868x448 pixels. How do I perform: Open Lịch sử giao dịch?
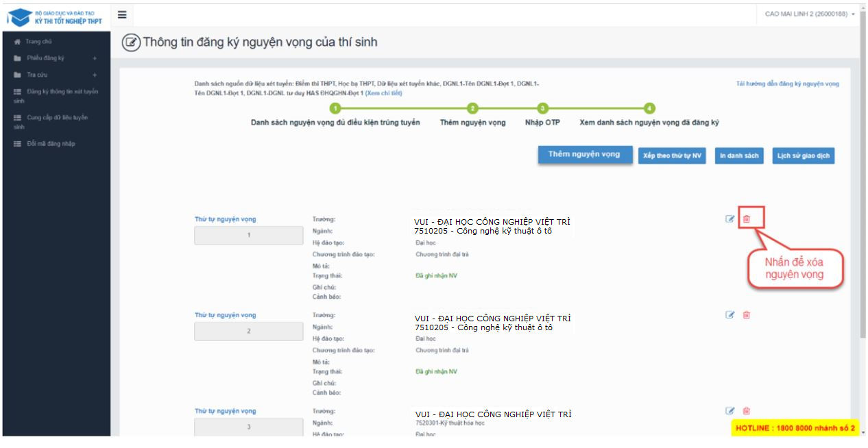pos(803,156)
